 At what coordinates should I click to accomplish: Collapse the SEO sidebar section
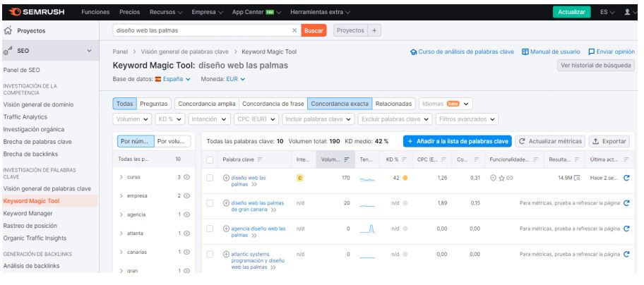[89, 51]
